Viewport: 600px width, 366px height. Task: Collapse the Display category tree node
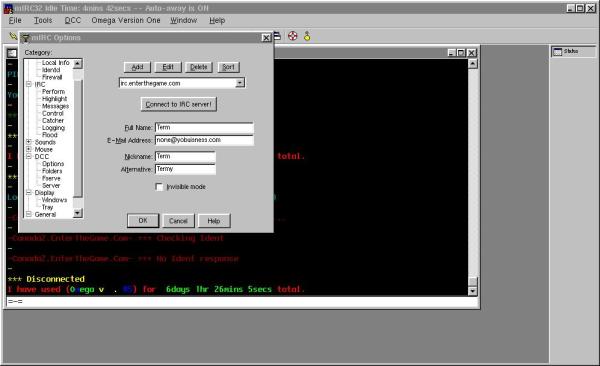29,192
